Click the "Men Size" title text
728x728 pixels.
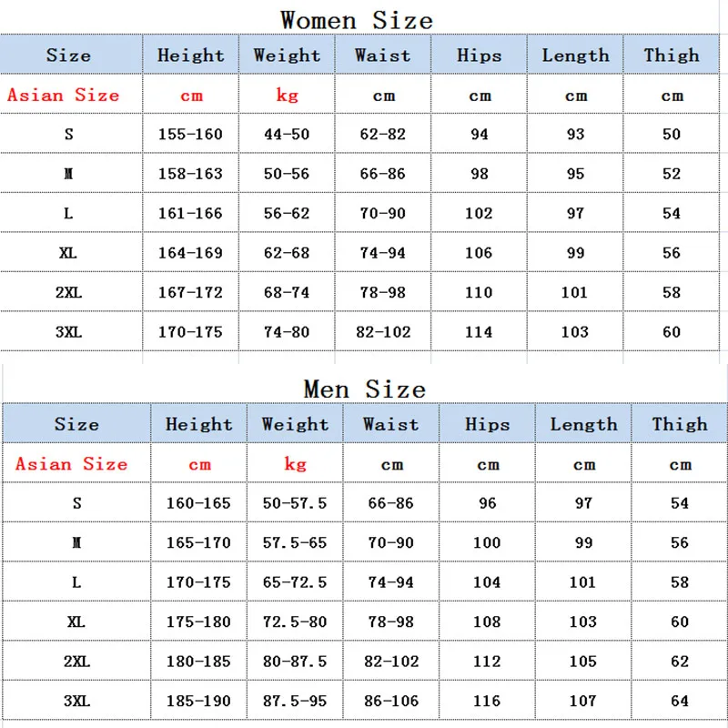coord(364,389)
